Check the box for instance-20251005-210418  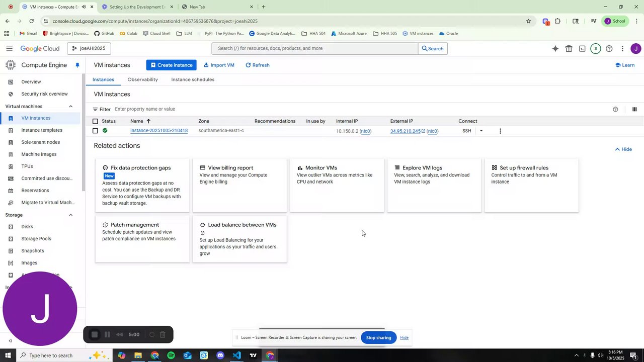95,131
